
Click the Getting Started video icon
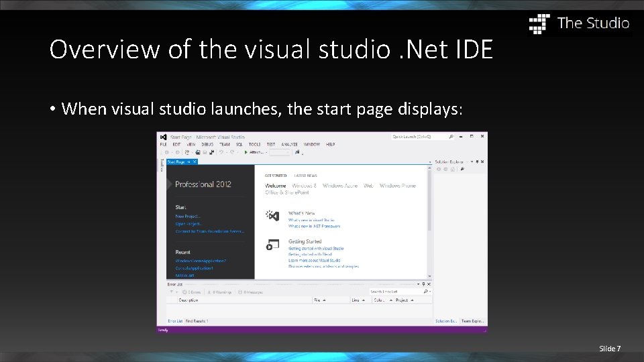(272, 245)
